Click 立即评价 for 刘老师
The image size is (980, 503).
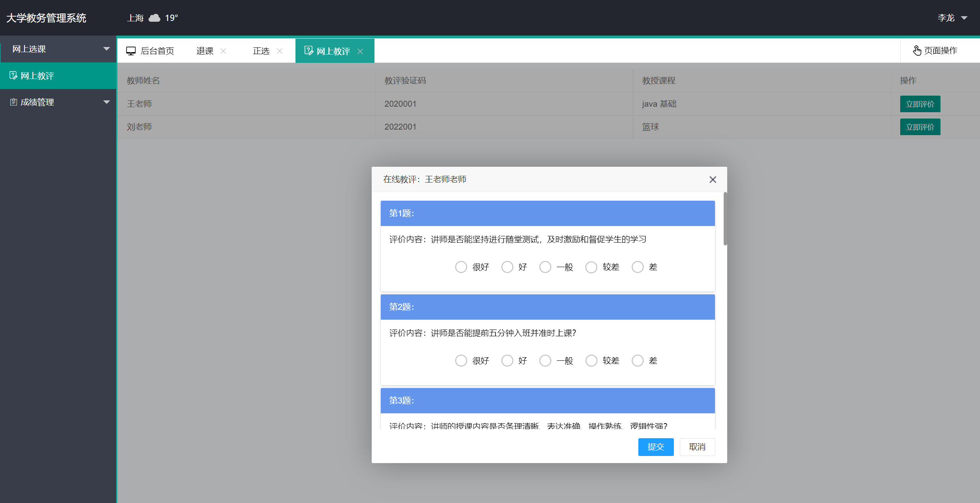pyautogui.click(x=920, y=127)
